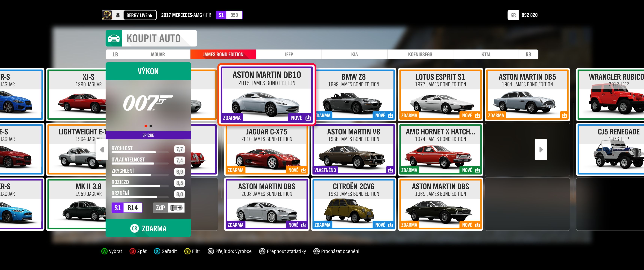Open the Jeep manufacturer tab
Screen dimensions: 644x270
click(x=289, y=55)
